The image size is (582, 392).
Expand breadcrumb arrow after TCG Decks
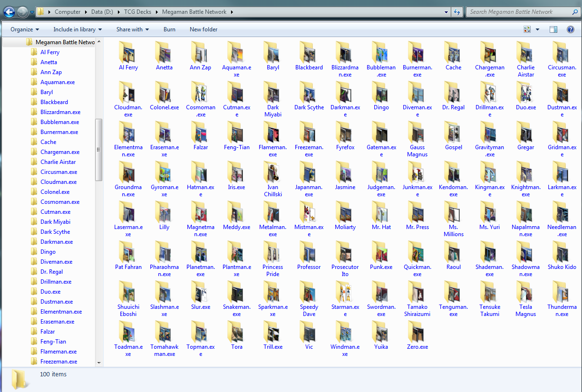(x=156, y=12)
